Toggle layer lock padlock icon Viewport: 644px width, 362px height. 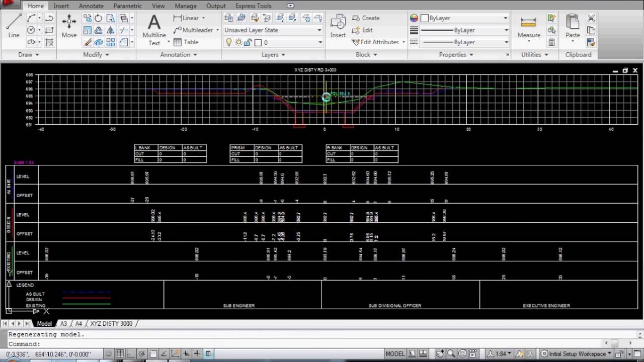(x=248, y=43)
